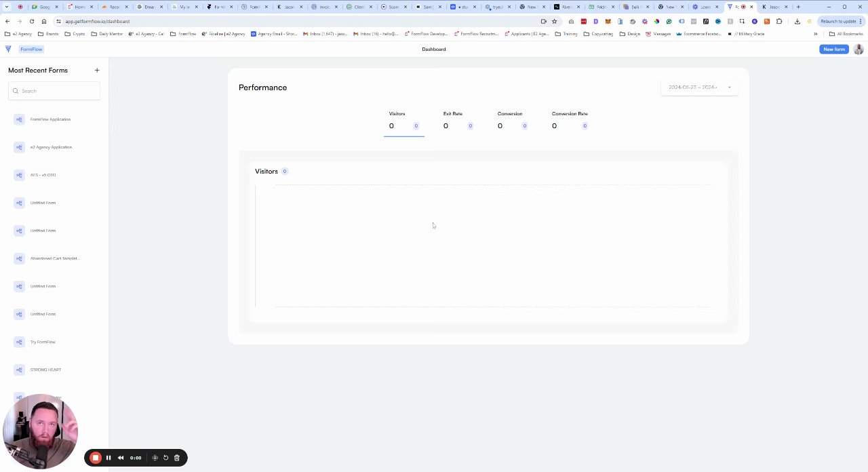
Task: Delete the recording using the trash icon
Action: [176, 457]
